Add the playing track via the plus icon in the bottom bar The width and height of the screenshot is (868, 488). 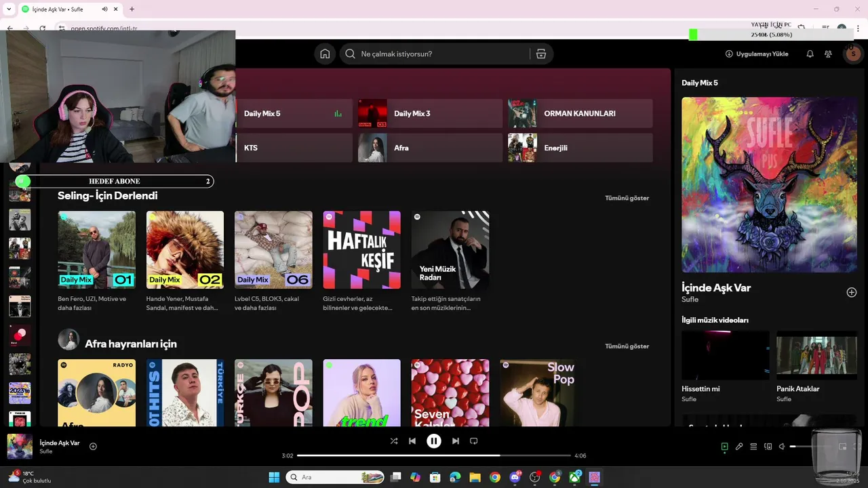(x=93, y=446)
